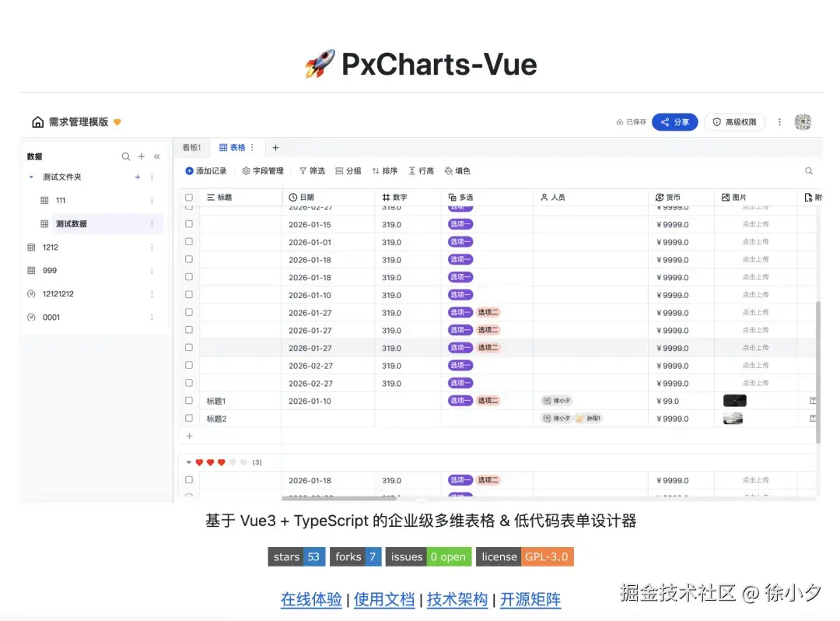Check the 2026-01-01 row checkbox
The image size is (840, 621).
point(189,242)
